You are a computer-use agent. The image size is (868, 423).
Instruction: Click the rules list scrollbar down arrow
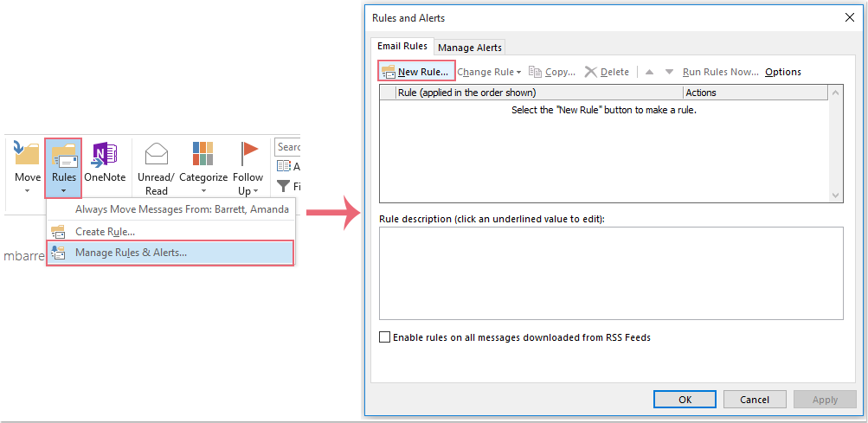click(836, 195)
